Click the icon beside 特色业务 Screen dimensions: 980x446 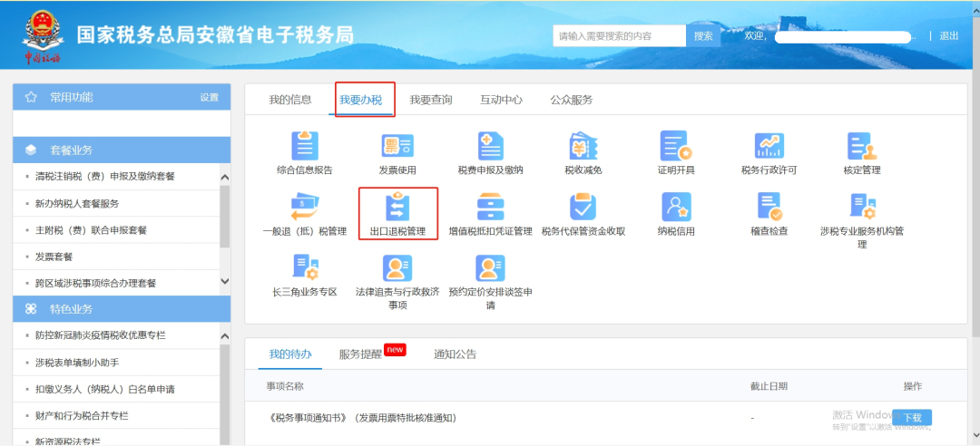click(x=31, y=309)
